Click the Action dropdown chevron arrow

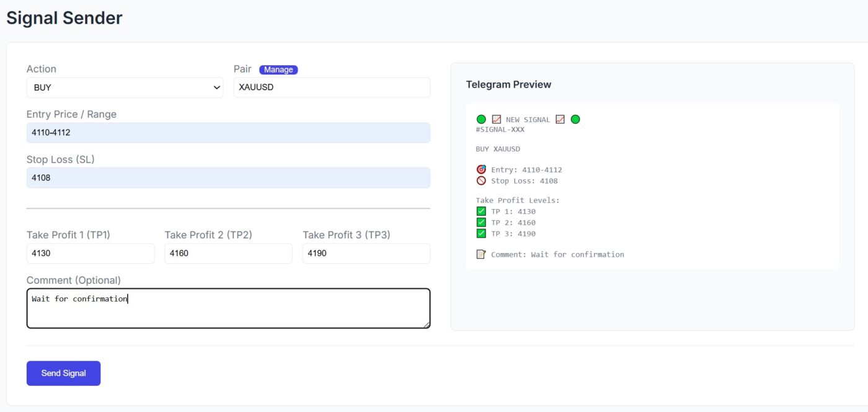pos(217,87)
